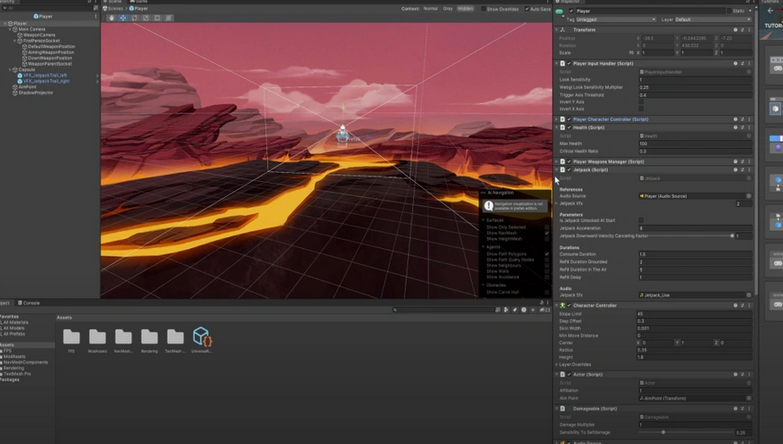Switch to the Console tab
The image size is (783, 444).
point(30,302)
